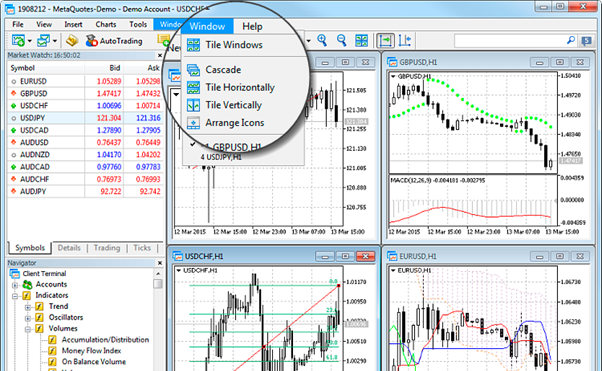Choose Arrange Icons in the Window menu
This screenshot has width=602, height=371.
tap(234, 123)
